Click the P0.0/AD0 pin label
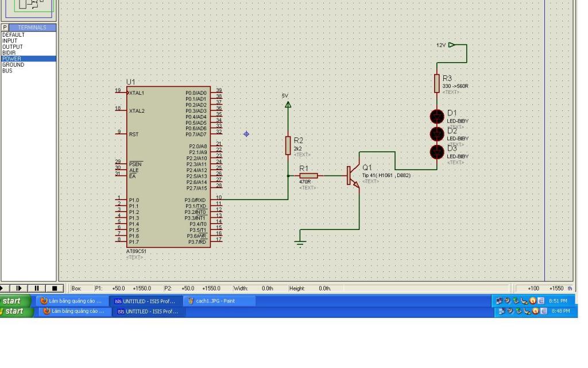 [x=196, y=93]
